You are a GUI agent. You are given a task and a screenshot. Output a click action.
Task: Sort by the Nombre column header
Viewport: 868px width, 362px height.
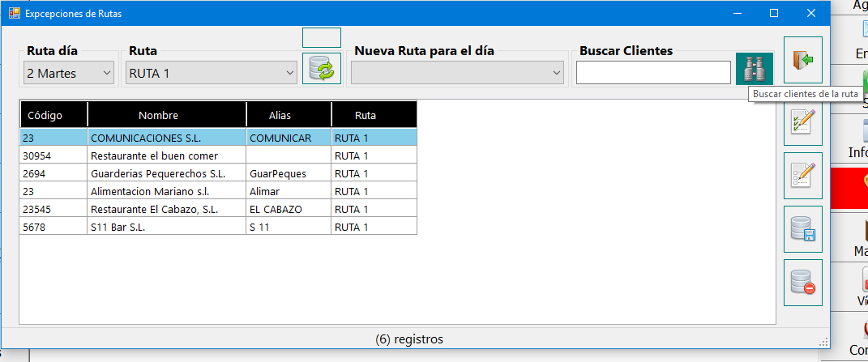pyautogui.click(x=167, y=115)
